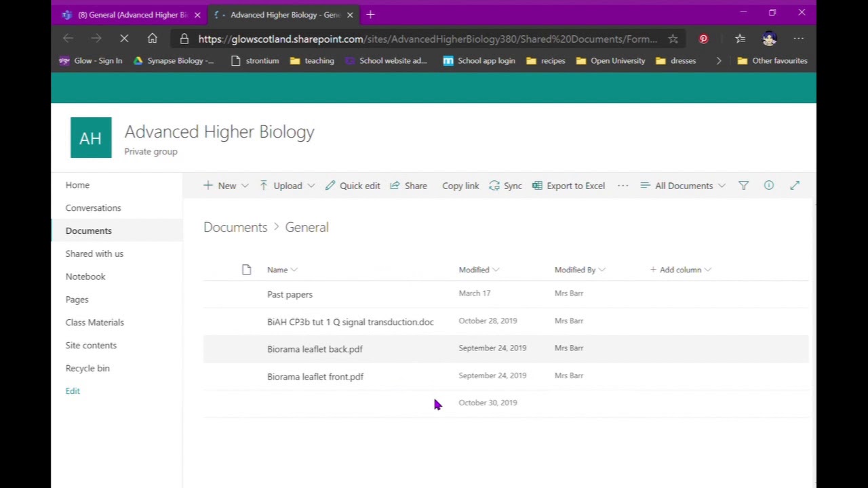868x488 pixels.
Task: Click the AH site logo tile
Action: coord(91,138)
